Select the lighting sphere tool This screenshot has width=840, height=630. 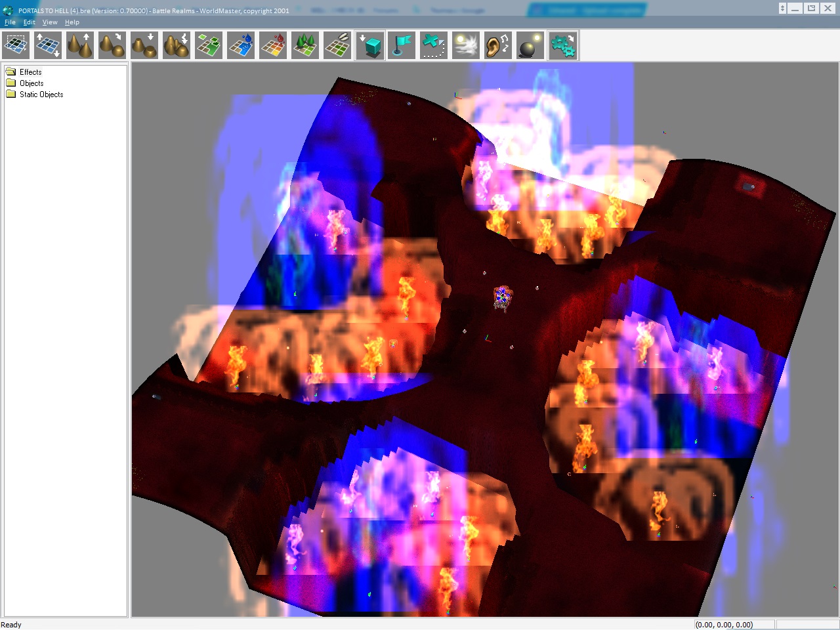click(x=530, y=46)
